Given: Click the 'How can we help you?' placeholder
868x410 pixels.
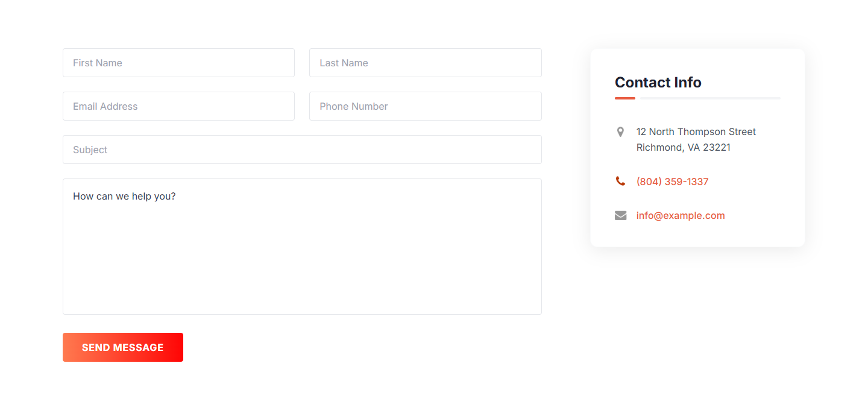Looking at the screenshot, I should pyautogui.click(x=124, y=196).
